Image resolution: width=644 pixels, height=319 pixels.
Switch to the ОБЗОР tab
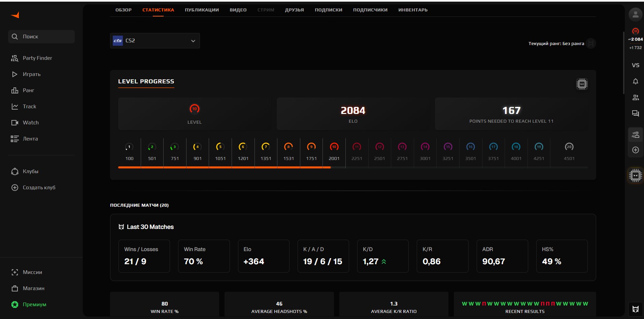point(124,10)
